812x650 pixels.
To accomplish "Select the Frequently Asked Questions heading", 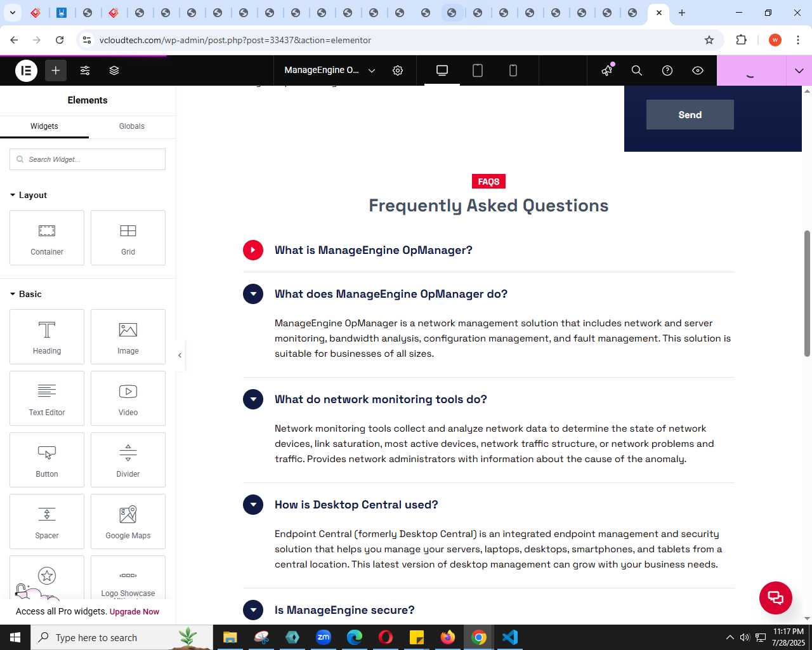I will [x=488, y=206].
